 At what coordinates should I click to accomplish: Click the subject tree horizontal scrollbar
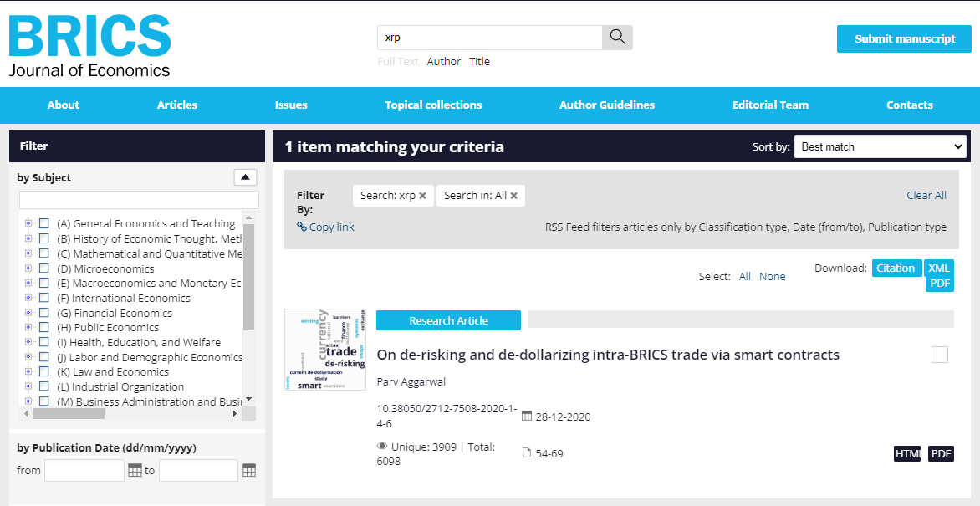tap(69, 413)
